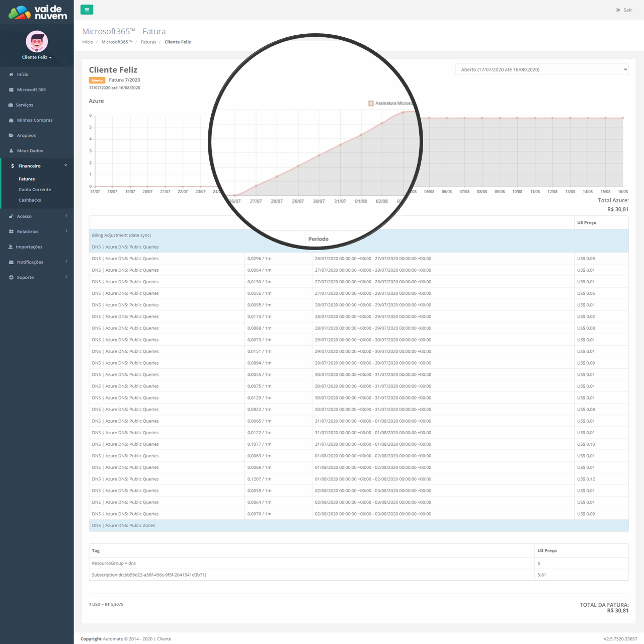644x644 pixels.
Task: Click the sign-out icon beside Sair
Action: pyautogui.click(x=618, y=10)
